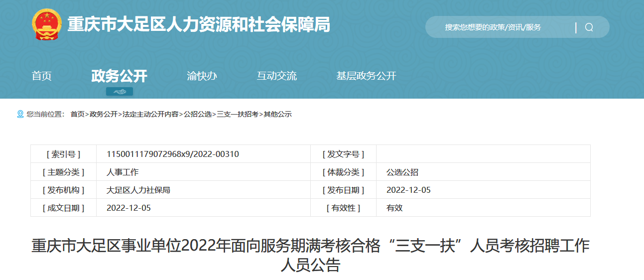Image resolution: width=644 pixels, height=280 pixels.
Task: Click the national emblem logo
Action: [47, 24]
